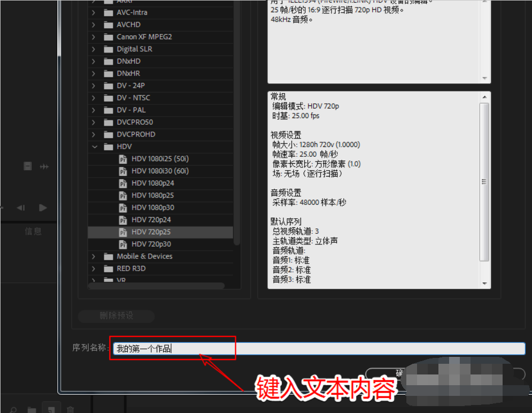The height and width of the screenshot is (413, 532).
Task: Click the search magnifier icon at bottom
Action: 13,409
